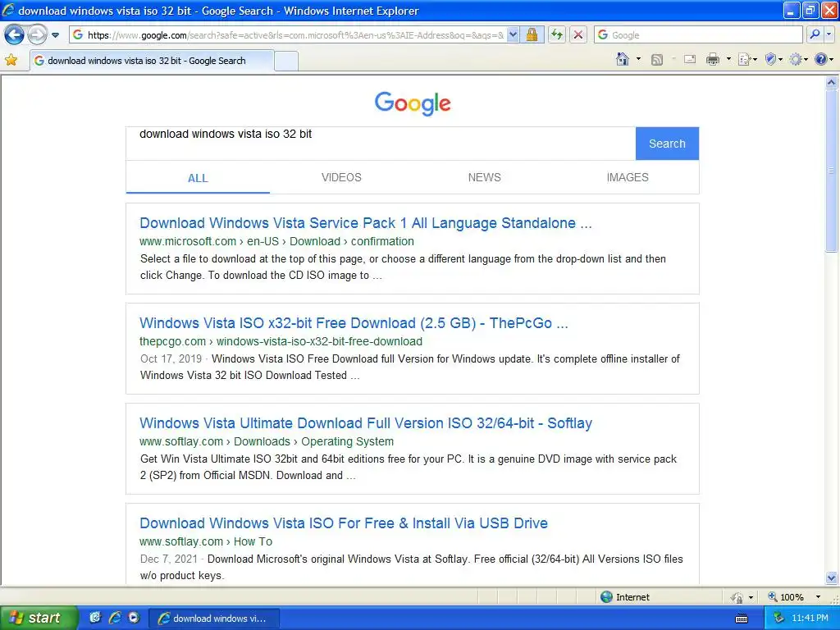This screenshot has width=840, height=630.
Task: Click the browser Back arrow button
Action: tap(15, 35)
